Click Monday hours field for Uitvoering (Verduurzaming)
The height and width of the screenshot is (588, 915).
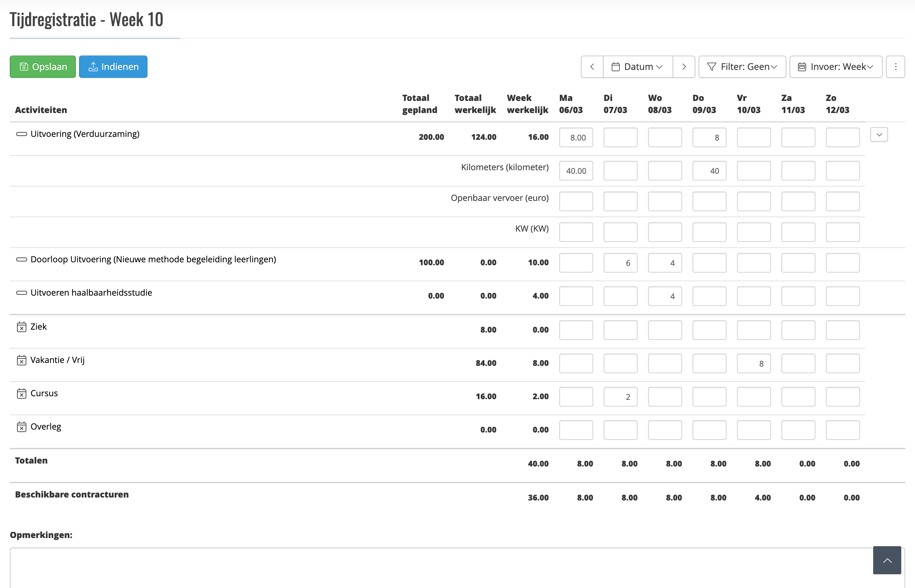point(575,138)
